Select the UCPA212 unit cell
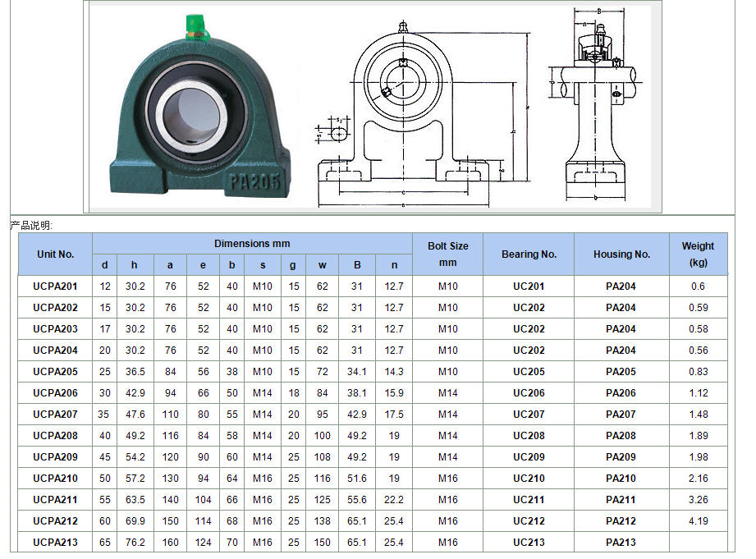Image resolution: width=756 pixels, height=559 pixels. click(56, 521)
